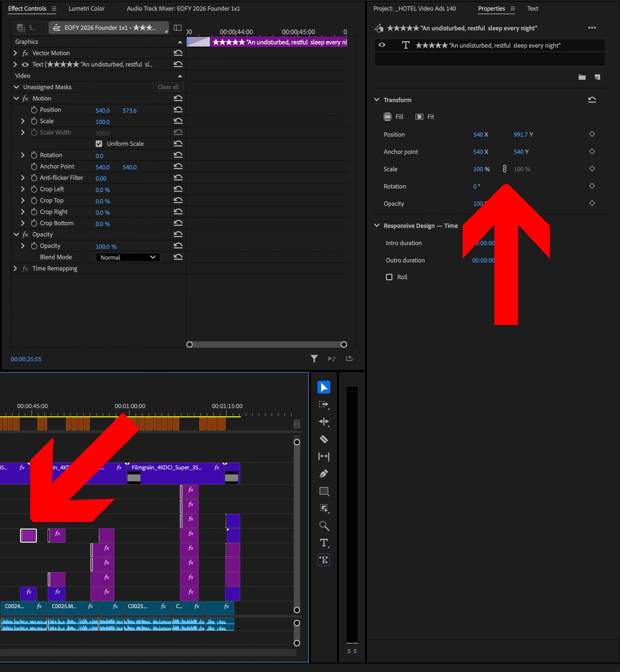Click the timeline vertical video track zoom handle
This screenshot has height=672, width=620.
[x=297, y=442]
